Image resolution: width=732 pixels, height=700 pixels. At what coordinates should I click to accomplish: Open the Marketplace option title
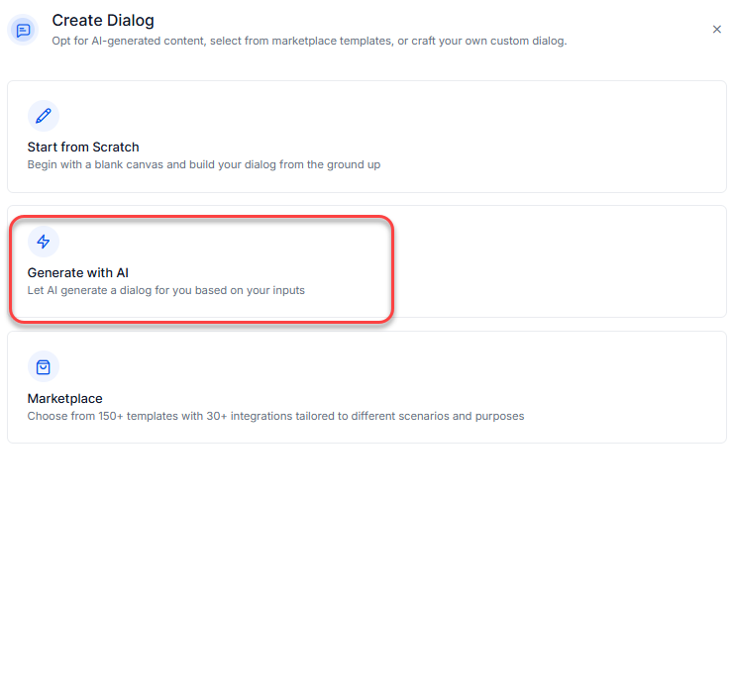[64, 398]
